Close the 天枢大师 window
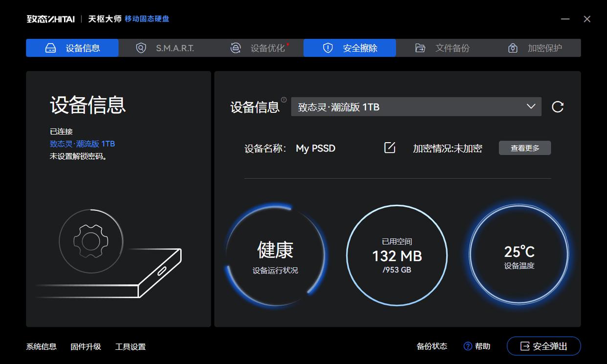Image resolution: width=607 pixels, height=364 pixels. (x=587, y=19)
